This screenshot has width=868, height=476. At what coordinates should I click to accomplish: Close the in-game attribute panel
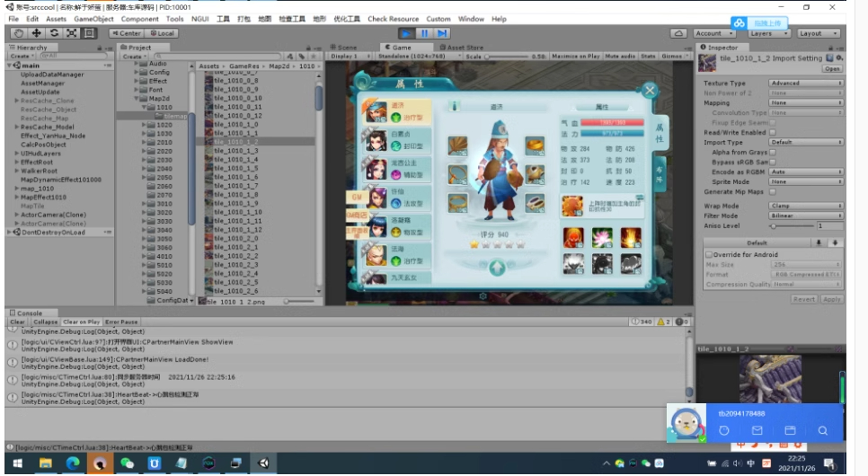tap(650, 90)
